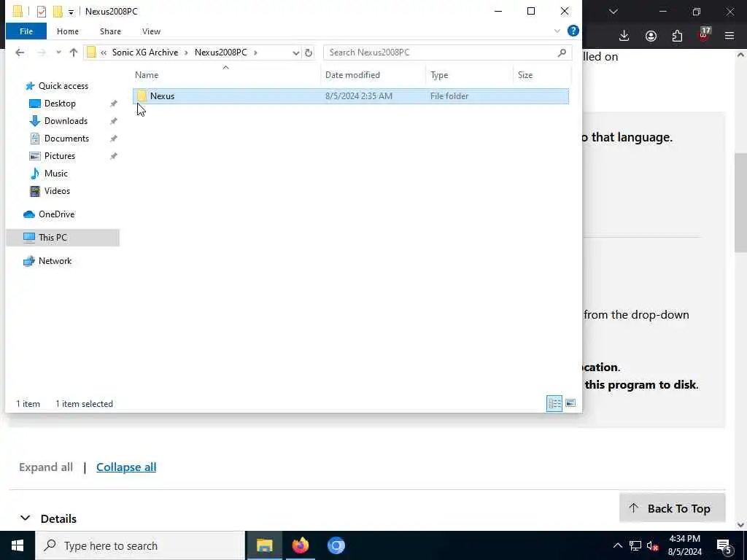Open Explorer Help question mark icon
Viewport: 747px width, 560px height.
[x=573, y=31]
